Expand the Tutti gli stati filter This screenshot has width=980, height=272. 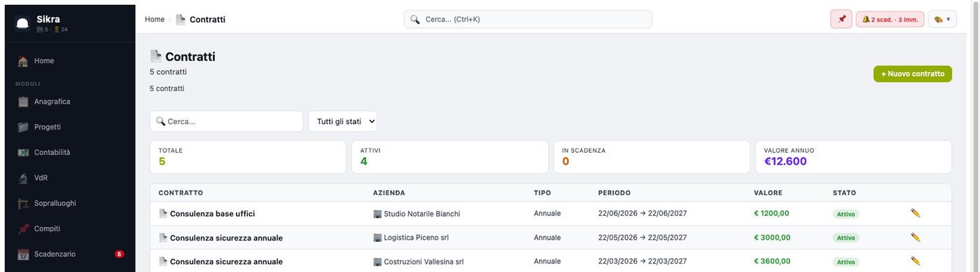click(x=343, y=121)
